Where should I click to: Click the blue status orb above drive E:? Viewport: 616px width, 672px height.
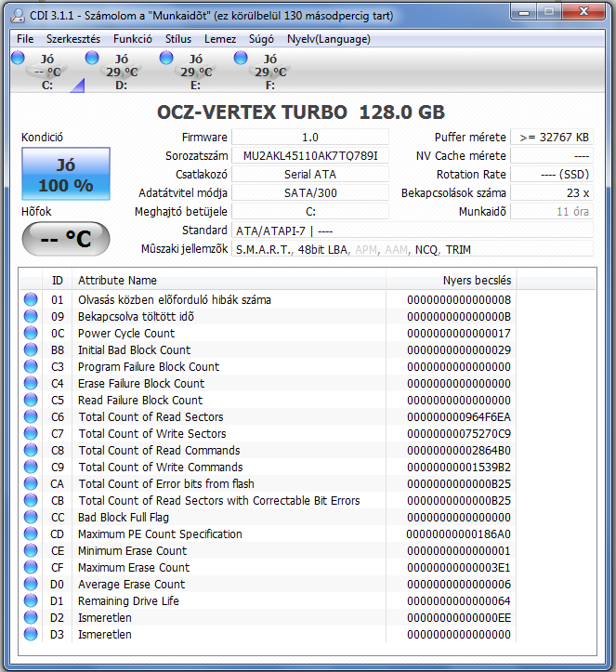(x=166, y=58)
